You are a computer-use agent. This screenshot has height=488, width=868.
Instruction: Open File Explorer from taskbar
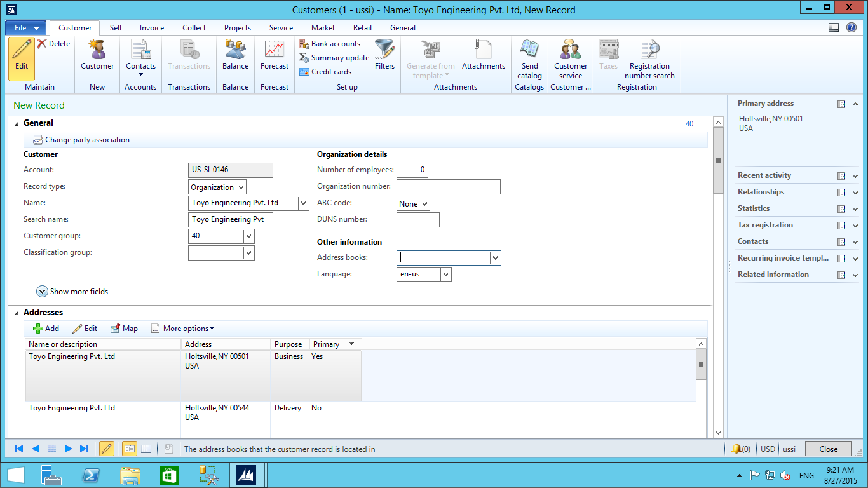tap(130, 475)
